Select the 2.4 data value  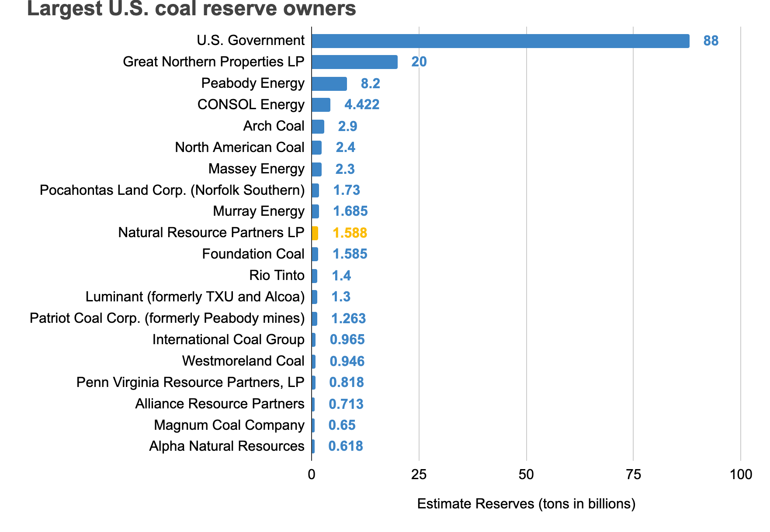pos(346,148)
